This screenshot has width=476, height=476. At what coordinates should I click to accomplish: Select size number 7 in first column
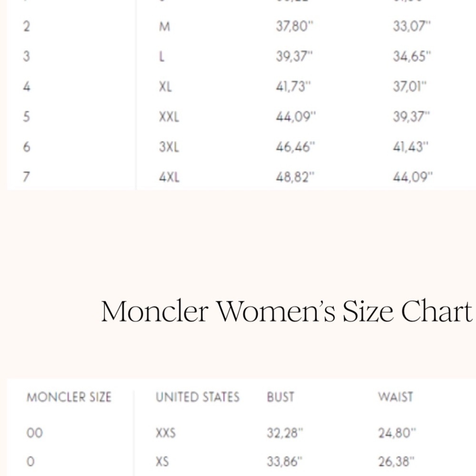click(x=26, y=177)
